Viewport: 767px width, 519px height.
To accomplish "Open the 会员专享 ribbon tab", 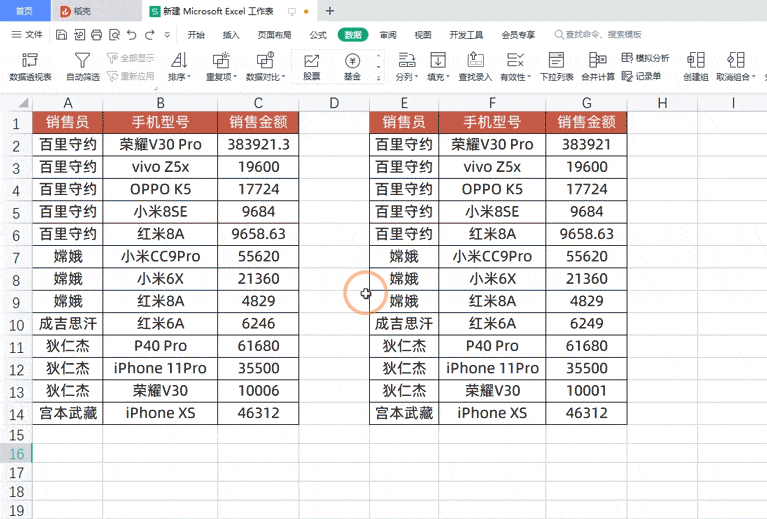I will (x=519, y=35).
